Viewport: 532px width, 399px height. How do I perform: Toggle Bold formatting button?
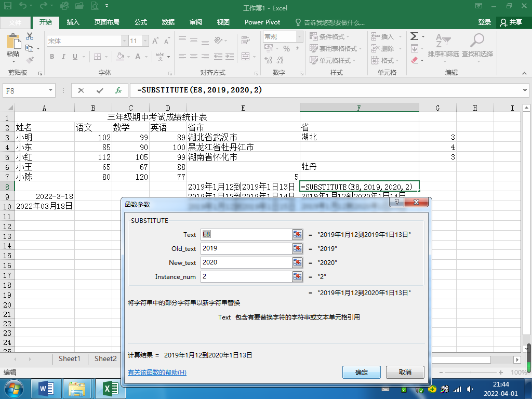click(52, 56)
